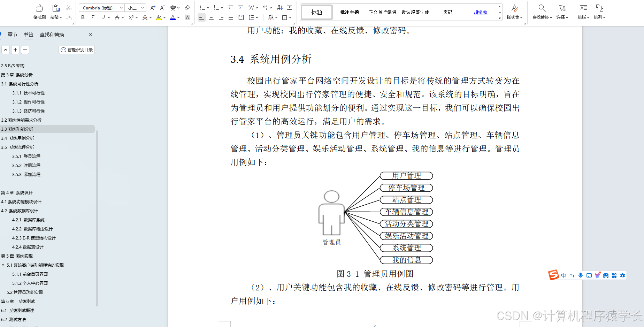Select the 默认段落字体 style
Image resolution: width=644 pixels, height=327 pixels.
pyautogui.click(x=415, y=12)
